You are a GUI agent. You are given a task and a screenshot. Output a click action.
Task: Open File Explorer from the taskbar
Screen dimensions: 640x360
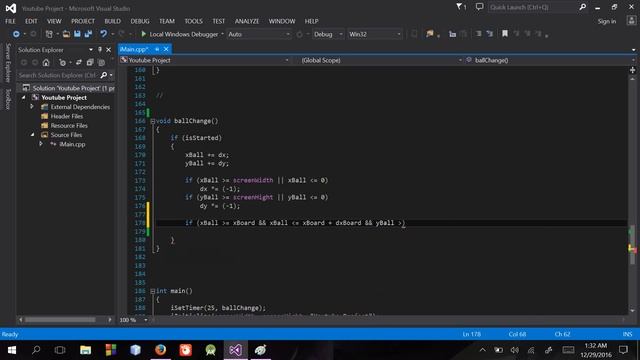pyautogui.click(x=85, y=350)
